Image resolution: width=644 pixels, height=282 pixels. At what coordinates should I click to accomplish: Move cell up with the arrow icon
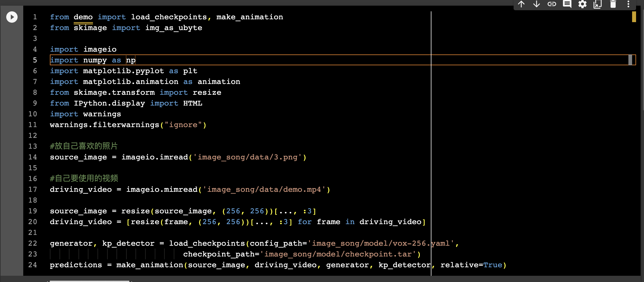[x=521, y=4]
